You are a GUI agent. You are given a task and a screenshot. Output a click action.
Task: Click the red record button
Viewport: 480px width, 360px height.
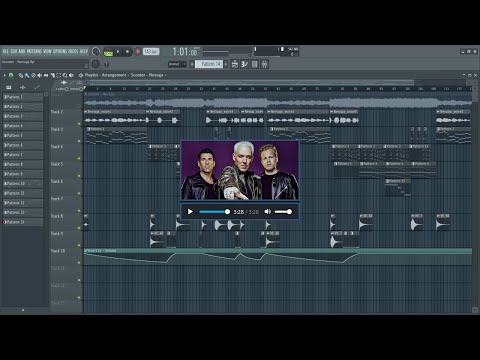click(137, 52)
